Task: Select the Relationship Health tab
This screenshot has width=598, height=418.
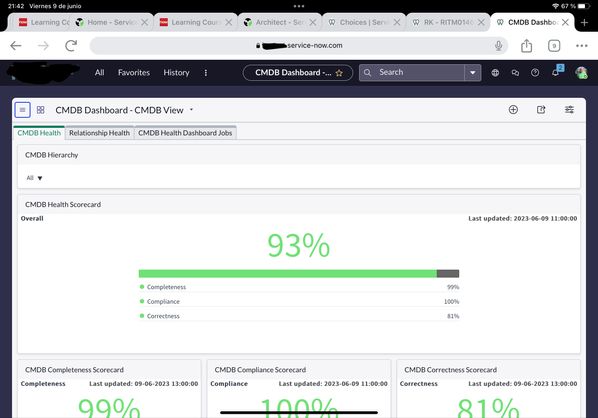Action: coord(99,133)
